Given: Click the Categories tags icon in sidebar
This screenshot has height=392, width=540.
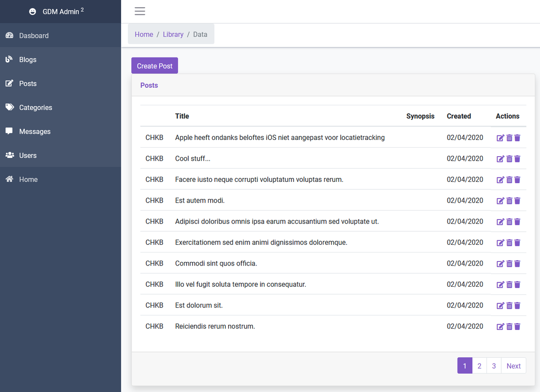Looking at the screenshot, I should (9, 107).
